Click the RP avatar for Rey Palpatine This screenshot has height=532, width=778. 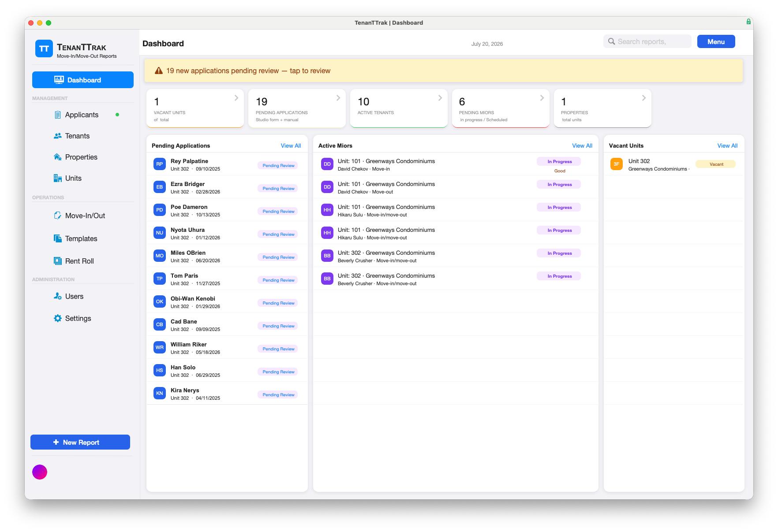[160, 164]
